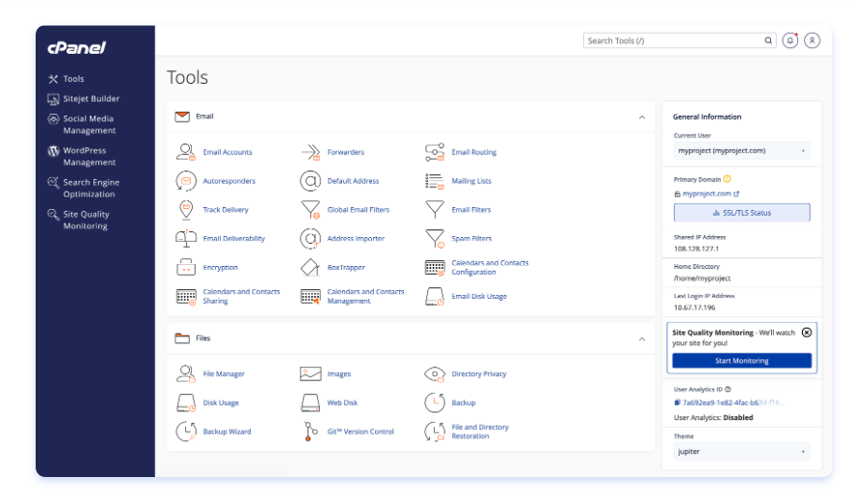854x504 pixels.
Task: Click the SSL/TLS Status button
Action: (x=742, y=213)
